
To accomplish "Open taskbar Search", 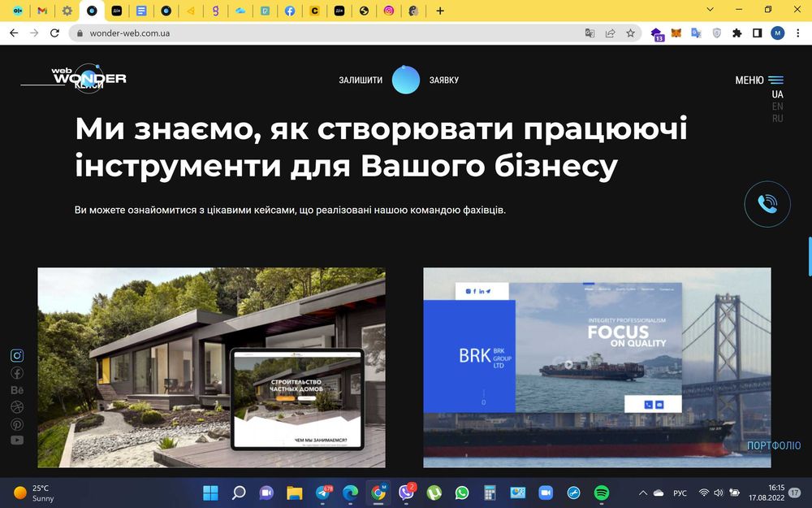I will (239, 493).
